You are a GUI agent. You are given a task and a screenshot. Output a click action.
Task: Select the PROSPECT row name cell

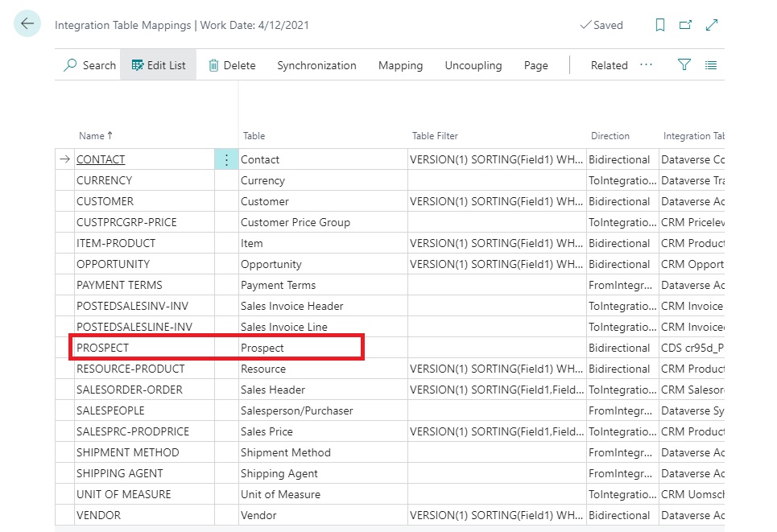[103, 348]
